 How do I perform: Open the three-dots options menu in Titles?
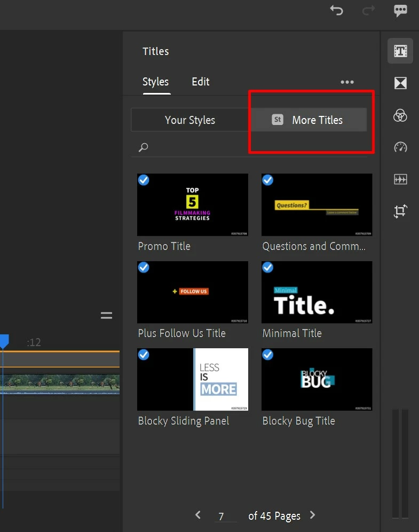(x=347, y=82)
